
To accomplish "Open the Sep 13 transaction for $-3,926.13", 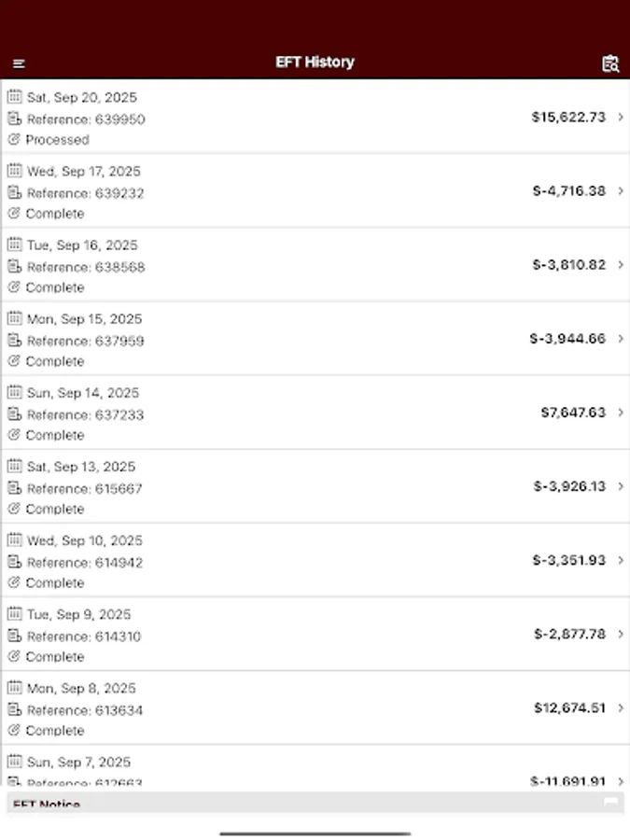I will pos(315,486).
